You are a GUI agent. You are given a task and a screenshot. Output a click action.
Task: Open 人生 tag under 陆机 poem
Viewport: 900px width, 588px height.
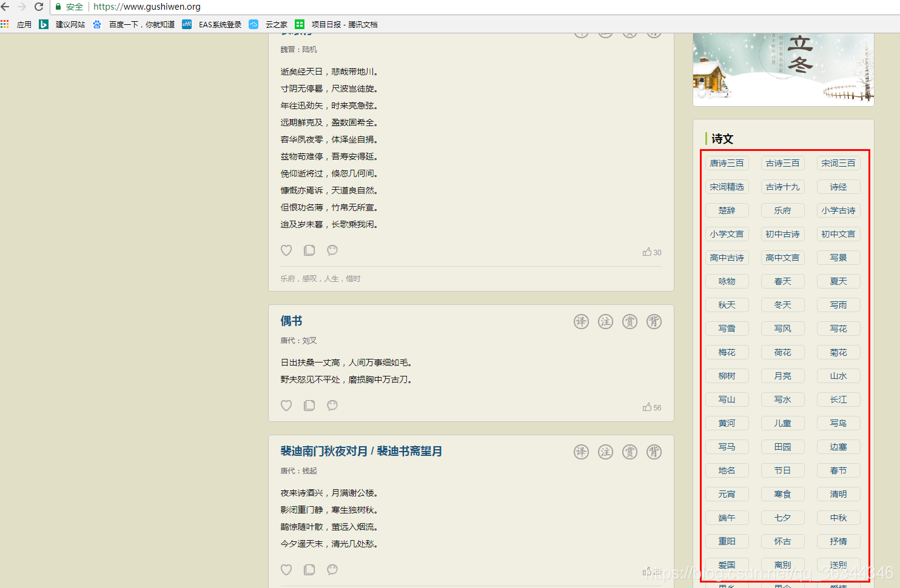[x=331, y=279]
